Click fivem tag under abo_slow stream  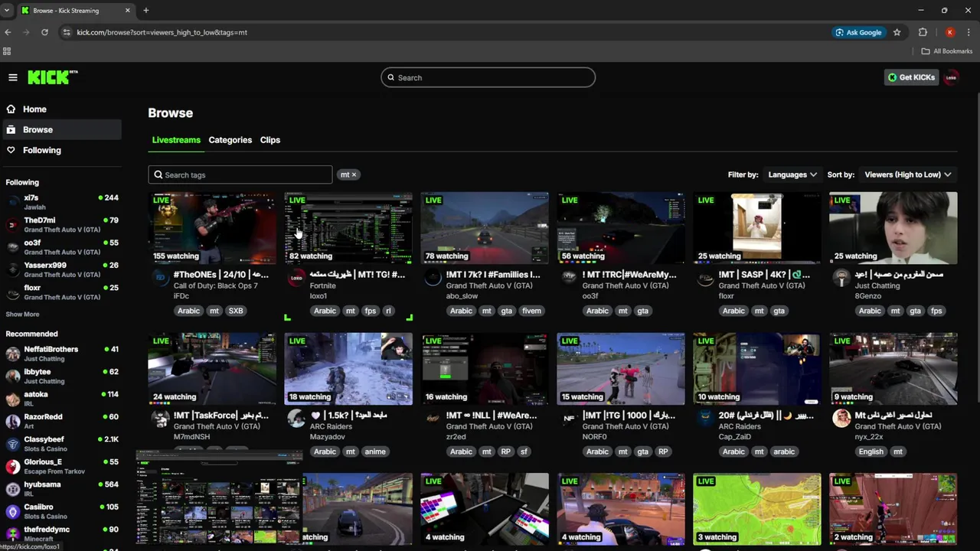pos(531,311)
